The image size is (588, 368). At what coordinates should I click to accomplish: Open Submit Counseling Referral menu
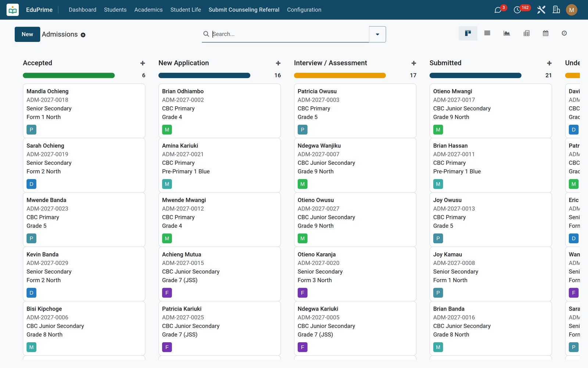(244, 10)
